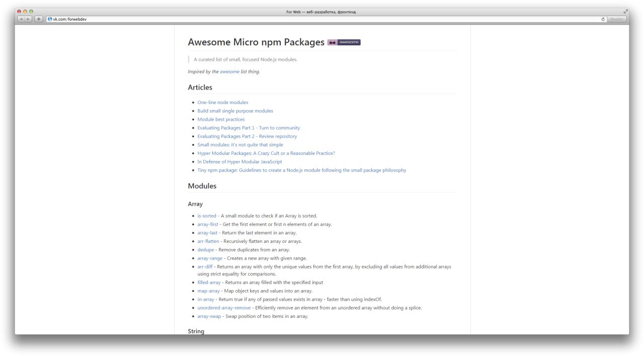This screenshot has width=644, height=356.
Task: Open 'Tiny npm package: Guidelines' article link
Action: (302, 170)
